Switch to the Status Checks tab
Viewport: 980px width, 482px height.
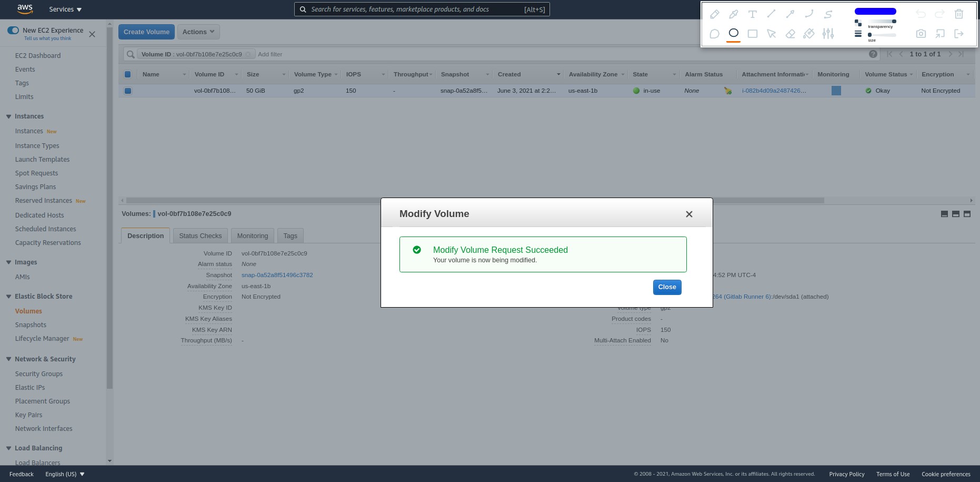tap(200, 235)
